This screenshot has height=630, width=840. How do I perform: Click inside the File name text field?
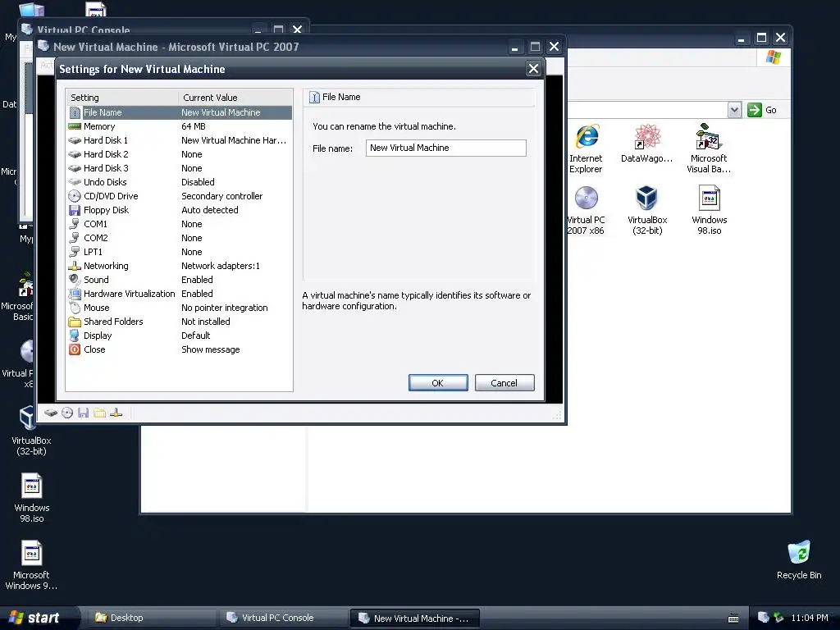pyautogui.click(x=445, y=148)
